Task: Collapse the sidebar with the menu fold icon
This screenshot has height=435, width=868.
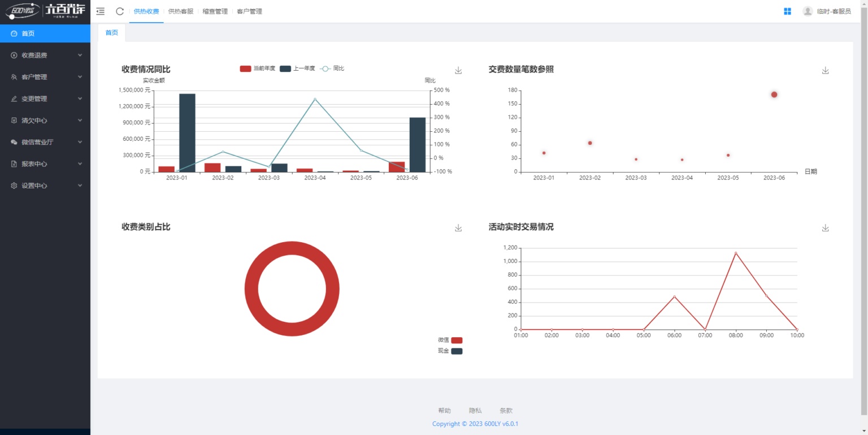Action: coord(101,11)
